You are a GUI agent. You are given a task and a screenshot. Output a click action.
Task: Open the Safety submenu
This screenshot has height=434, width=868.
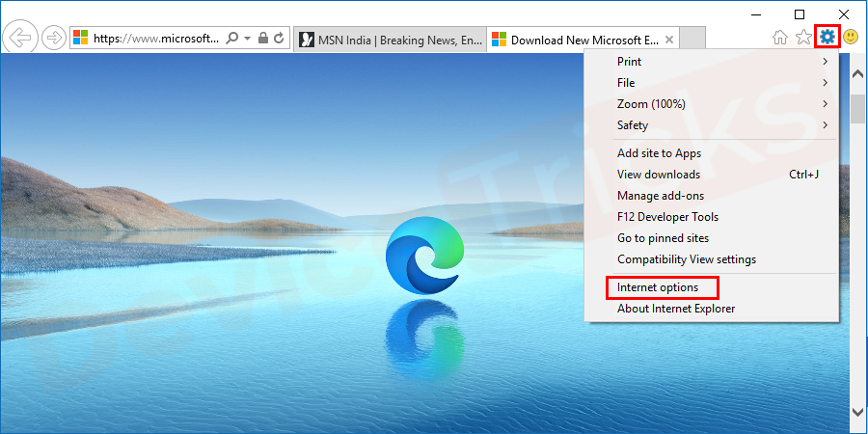point(712,125)
